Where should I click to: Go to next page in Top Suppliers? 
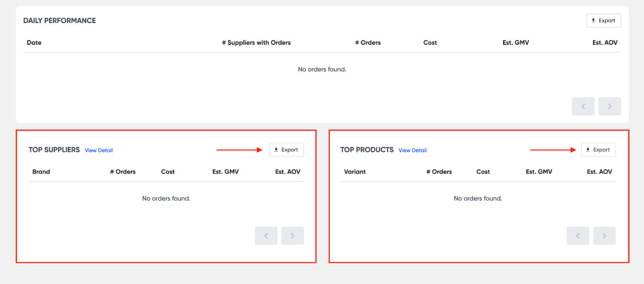click(293, 236)
